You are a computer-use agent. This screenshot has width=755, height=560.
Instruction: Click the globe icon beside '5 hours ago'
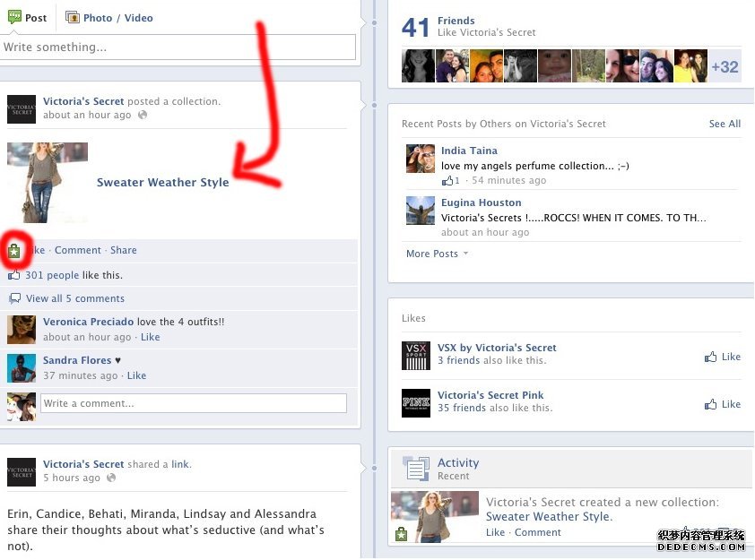[111, 478]
